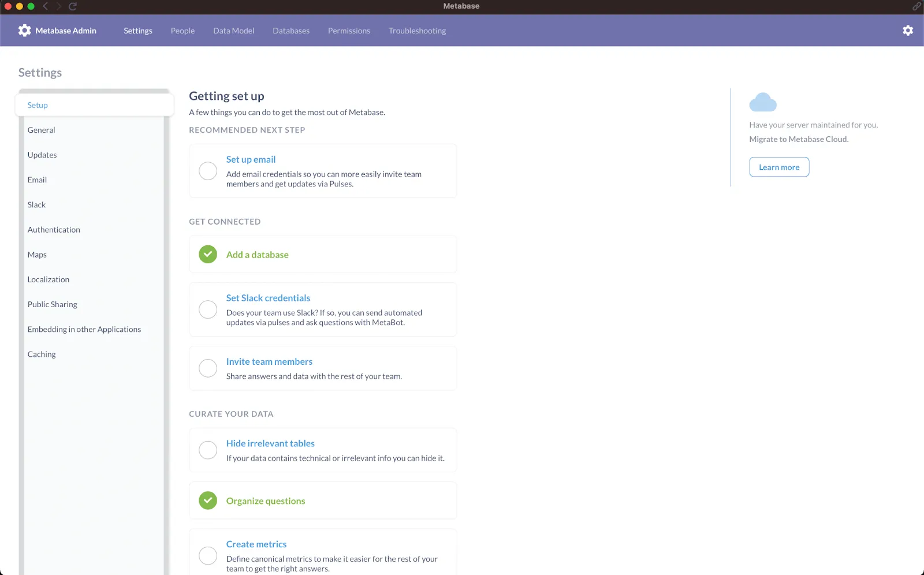Viewport: 924px width, 575px height.
Task: Click the 'CURATE YOUR DATA' section label
Action: point(231,414)
